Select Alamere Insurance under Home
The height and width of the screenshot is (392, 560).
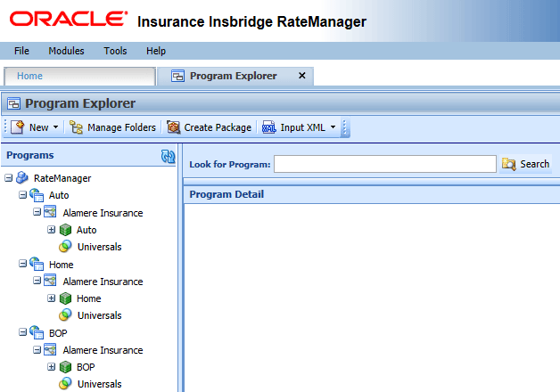click(103, 282)
